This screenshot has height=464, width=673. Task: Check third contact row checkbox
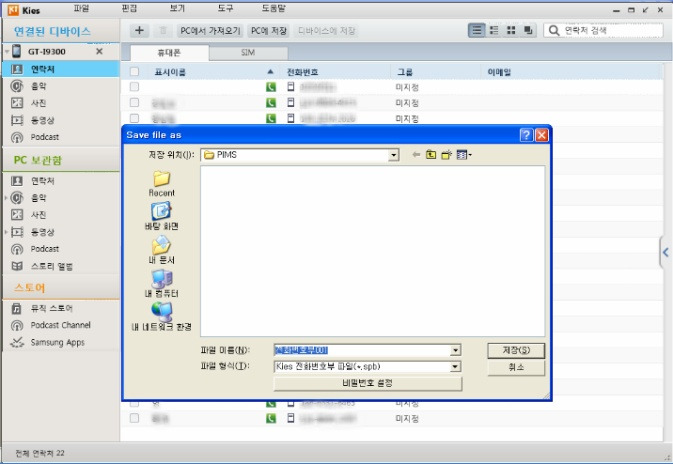134,118
